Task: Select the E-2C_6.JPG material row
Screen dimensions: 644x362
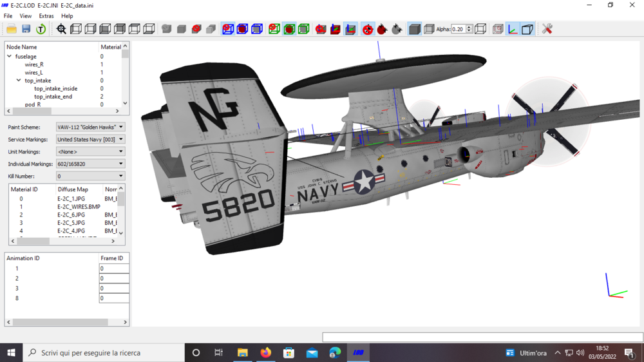Action: click(x=64, y=215)
